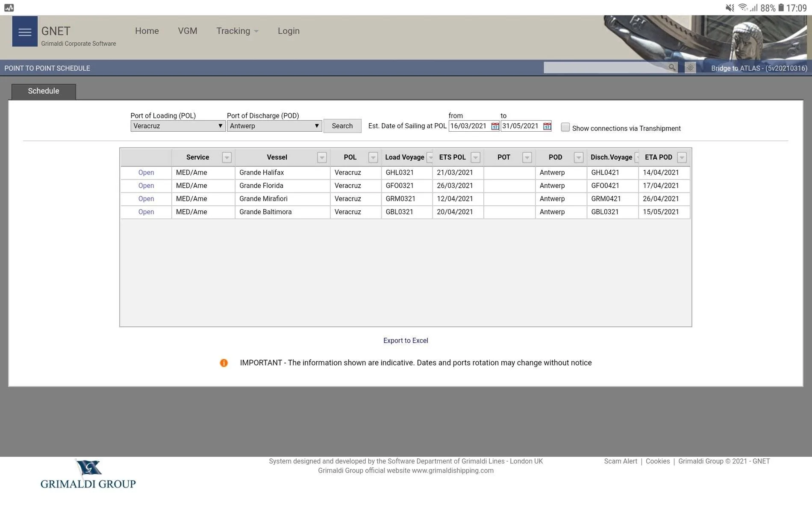Click Bridge to ATLAS link

(759, 68)
